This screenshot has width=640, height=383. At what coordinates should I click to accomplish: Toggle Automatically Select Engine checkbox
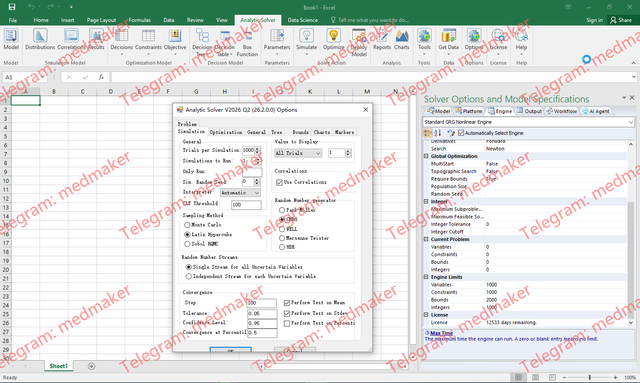461,133
